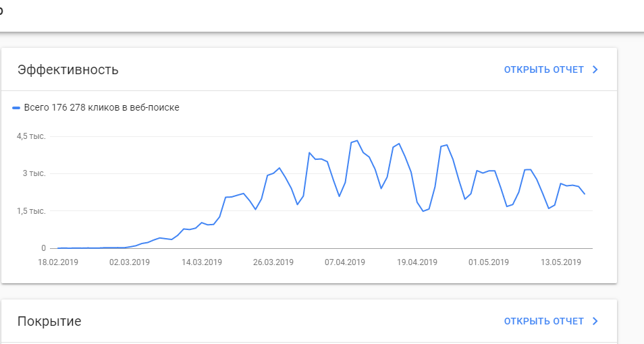Open the Покрытие report via ОТКРЫТЬ ОТЧЕТ
644x344 pixels.
[x=543, y=321]
